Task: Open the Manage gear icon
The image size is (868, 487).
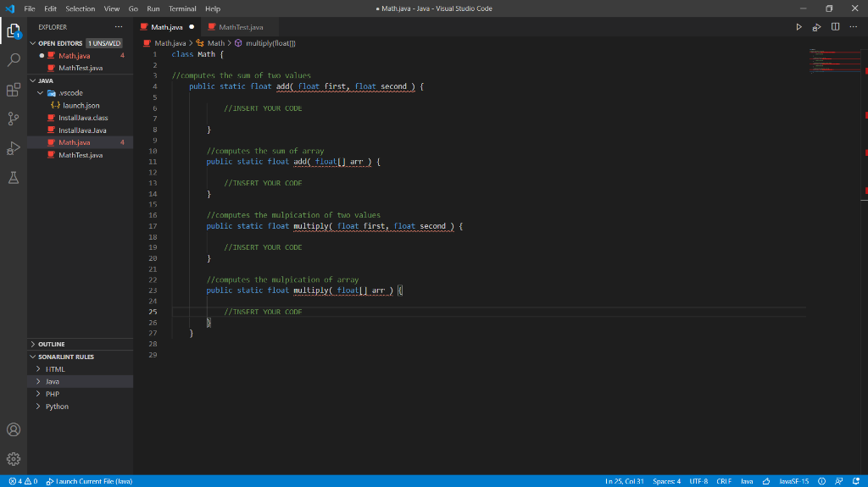Action: click(x=14, y=458)
